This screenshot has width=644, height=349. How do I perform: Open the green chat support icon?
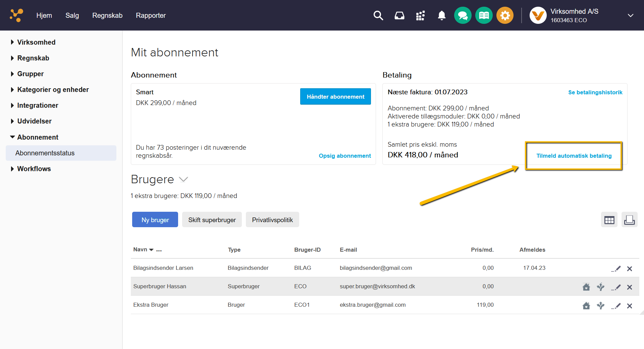(x=463, y=15)
